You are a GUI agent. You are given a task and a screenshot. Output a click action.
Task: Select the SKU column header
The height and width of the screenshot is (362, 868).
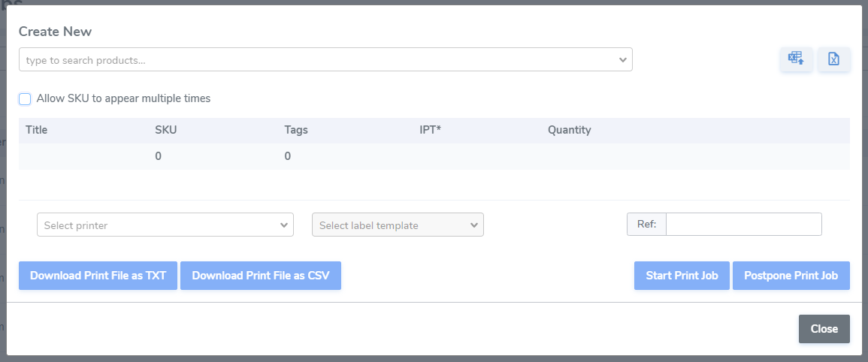pyautogui.click(x=165, y=130)
